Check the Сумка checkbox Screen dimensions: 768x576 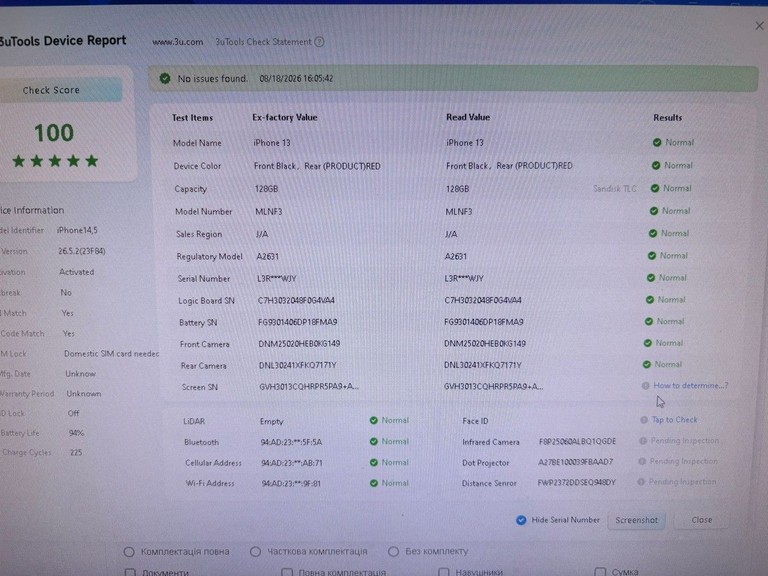click(x=600, y=572)
